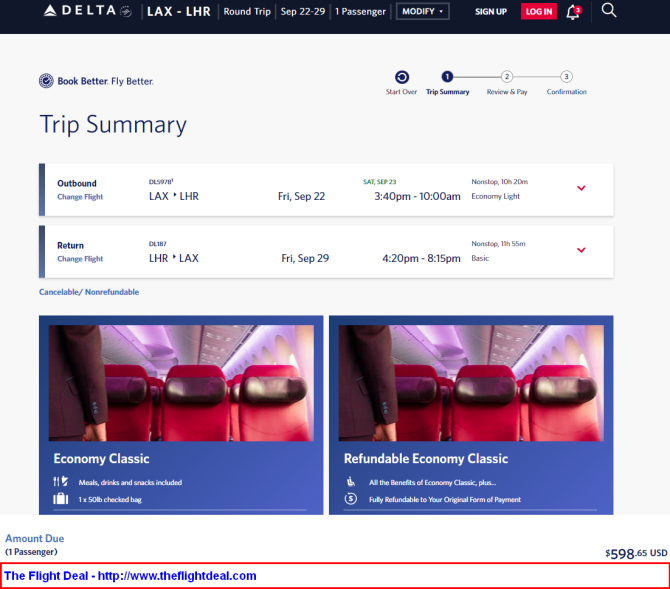This screenshot has height=589, width=670.
Task: Click the DL5978 flight number
Action: [x=161, y=182]
